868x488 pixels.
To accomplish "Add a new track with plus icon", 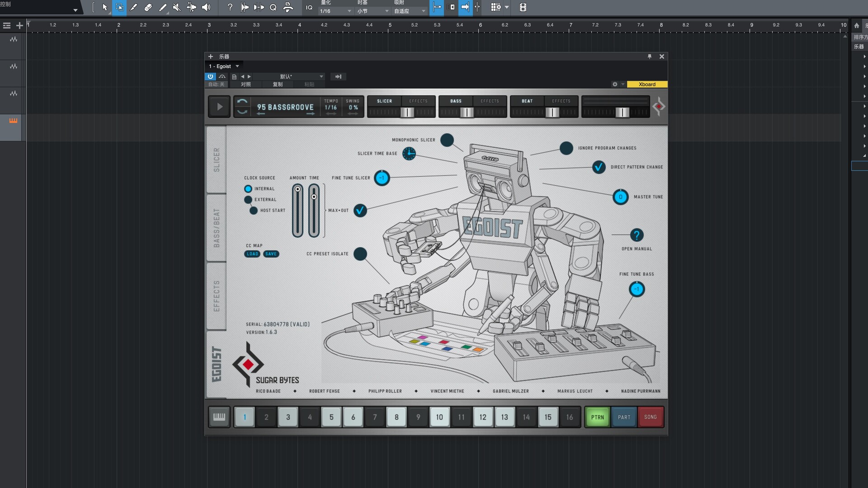I will tap(19, 26).
